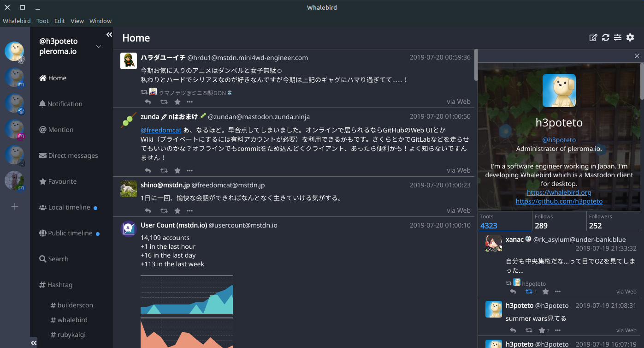
Task: Open Notification in sidebar
Action: pyautogui.click(x=71, y=104)
